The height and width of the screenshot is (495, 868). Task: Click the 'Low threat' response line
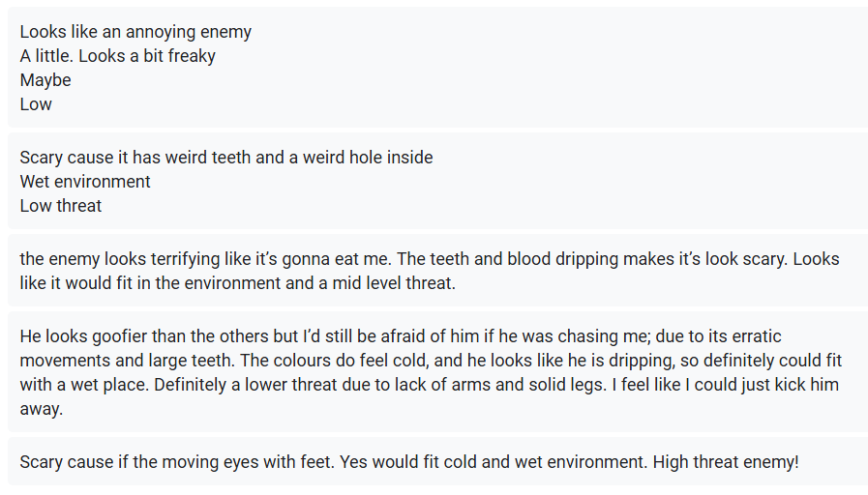tap(61, 206)
